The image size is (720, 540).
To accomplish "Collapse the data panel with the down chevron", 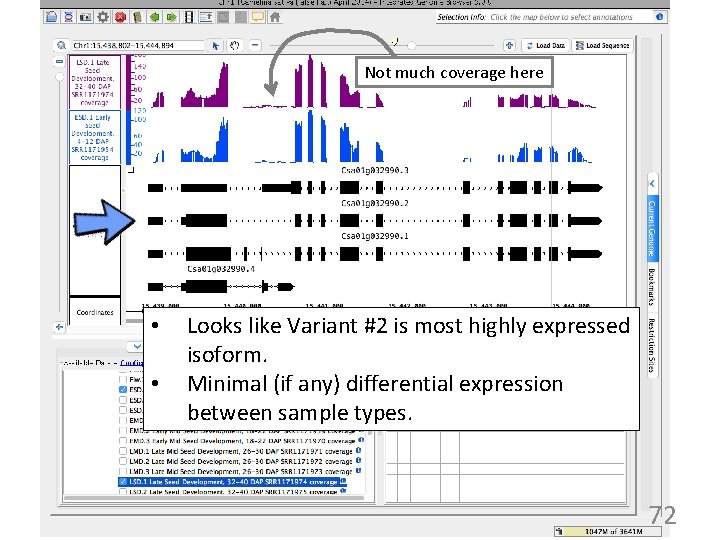I will [x=136, y=346].
